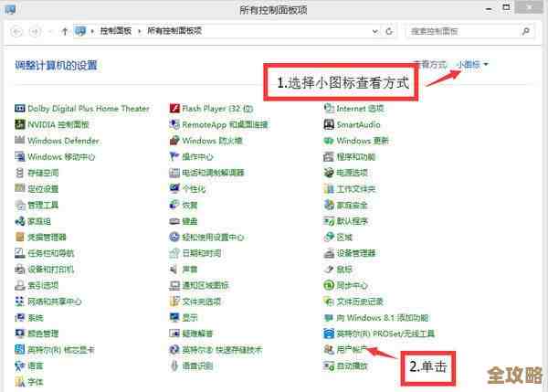The image size is (548, 392).
Task: Open the 存储空间 icon
Action: point(19,173)
